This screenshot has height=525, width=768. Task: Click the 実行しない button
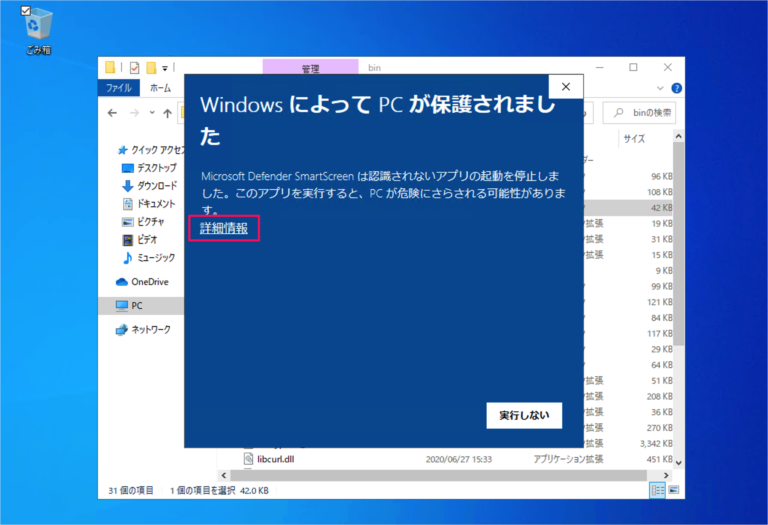click(x=524, y=415)
